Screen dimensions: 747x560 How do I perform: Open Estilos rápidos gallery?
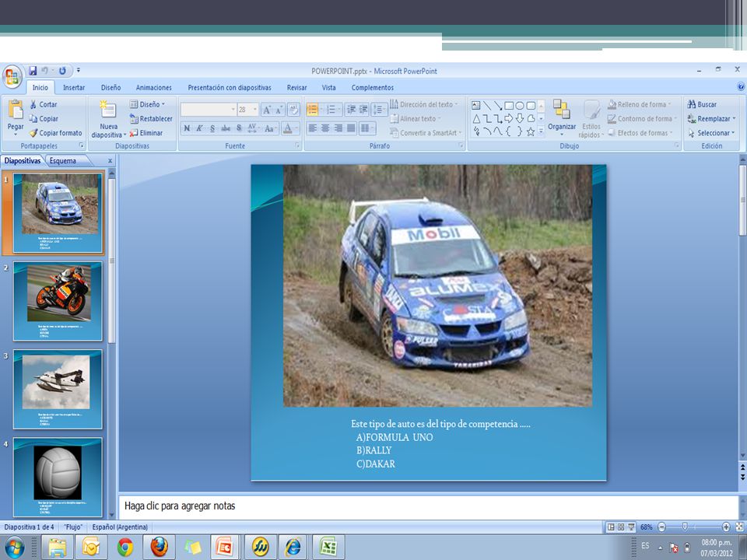[591, 118]
